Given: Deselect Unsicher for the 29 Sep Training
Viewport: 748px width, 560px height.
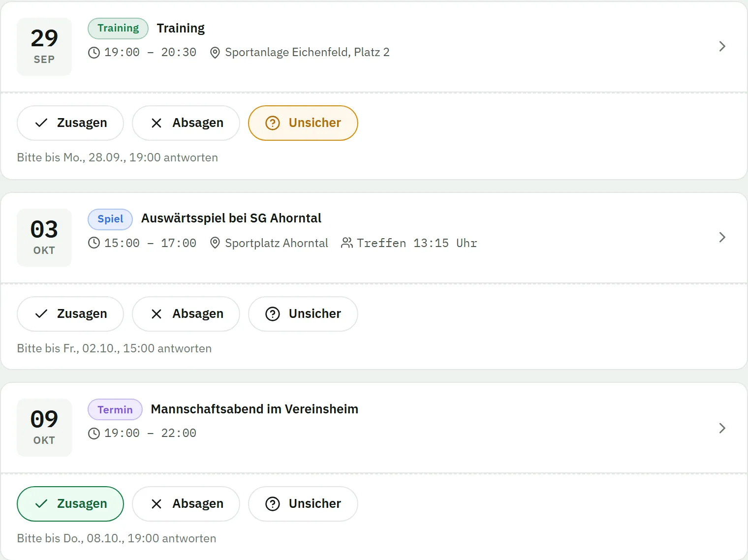Looking at the screenshot, I should pos(303,123).
